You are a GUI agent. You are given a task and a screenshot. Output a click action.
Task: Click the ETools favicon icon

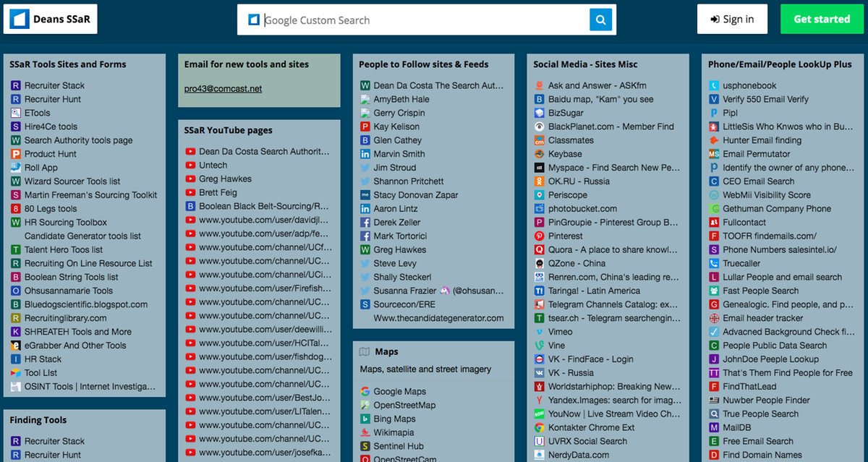tap(16, 113)
